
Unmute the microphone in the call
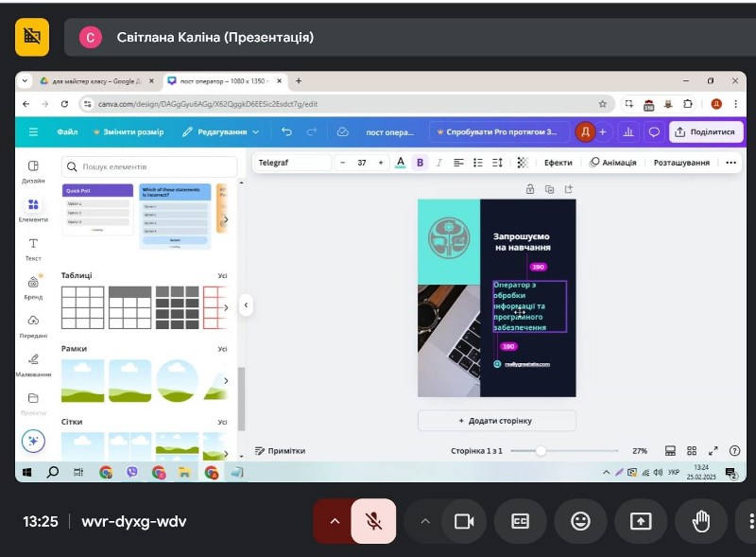[373, 521]
